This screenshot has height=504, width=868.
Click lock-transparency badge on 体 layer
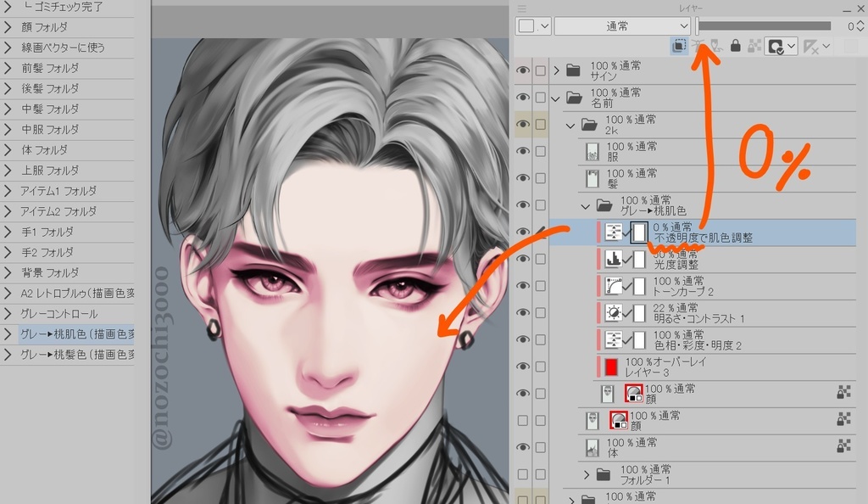pos(843,445)
